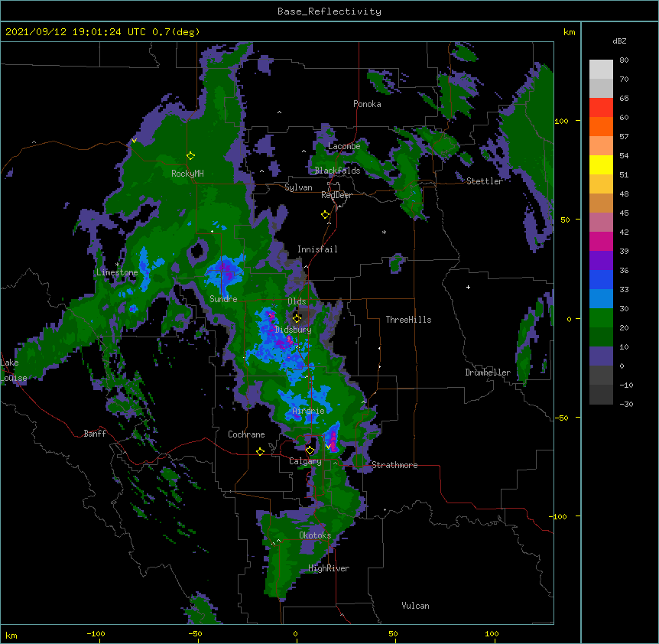
Task: Select the HighRiver label
Action: 329,568
